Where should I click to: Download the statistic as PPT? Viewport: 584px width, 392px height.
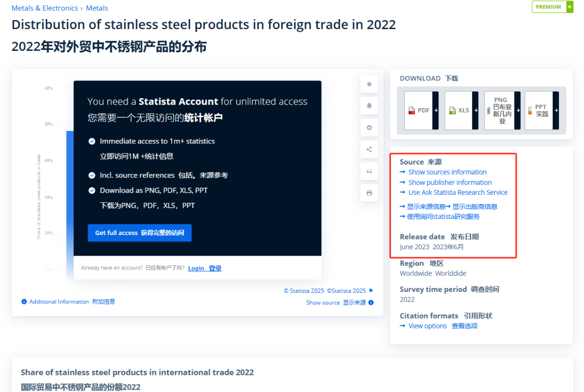pos(542,111)
